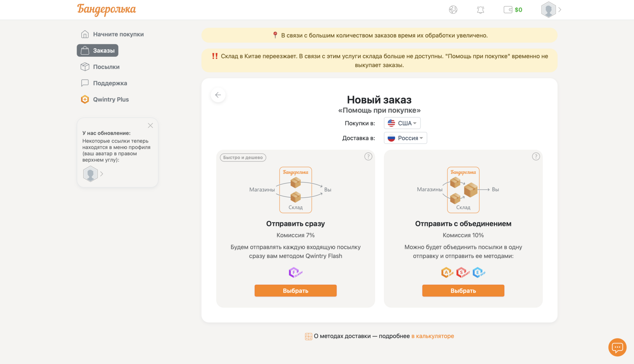Image resolution: width=634 pixels, height=364 pixels.
Task: Click the Smart shipping method icon
Action: click(x=463, y=272)
